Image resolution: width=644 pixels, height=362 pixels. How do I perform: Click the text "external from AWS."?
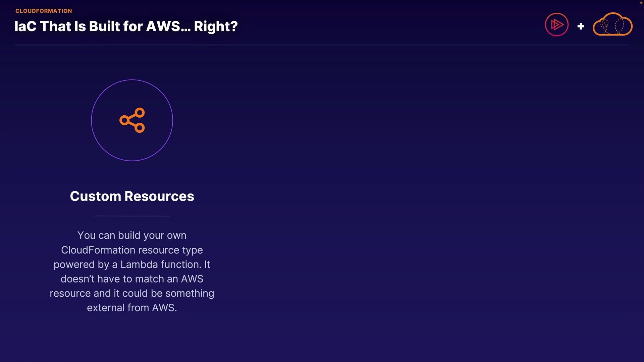tap(132, 308)
